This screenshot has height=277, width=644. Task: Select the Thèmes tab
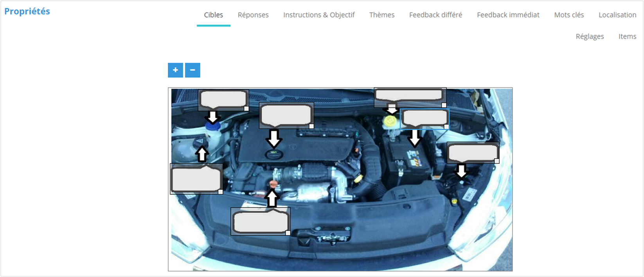pos(382,15)
